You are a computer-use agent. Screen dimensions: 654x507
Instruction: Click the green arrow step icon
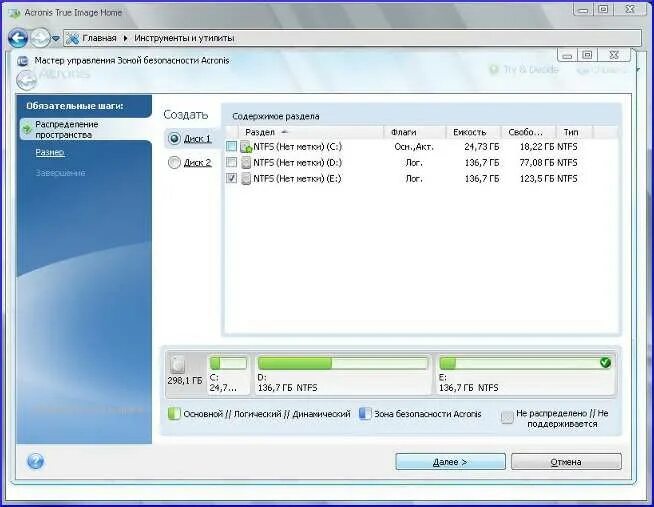tap(27, 129)
